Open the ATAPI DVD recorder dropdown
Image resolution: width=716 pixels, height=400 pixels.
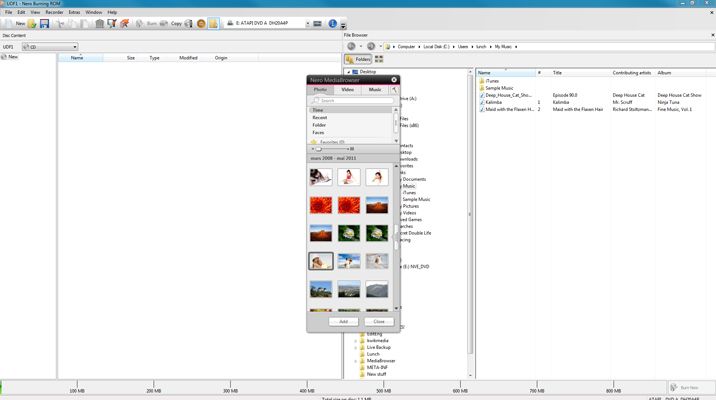[x=307, y=23]
